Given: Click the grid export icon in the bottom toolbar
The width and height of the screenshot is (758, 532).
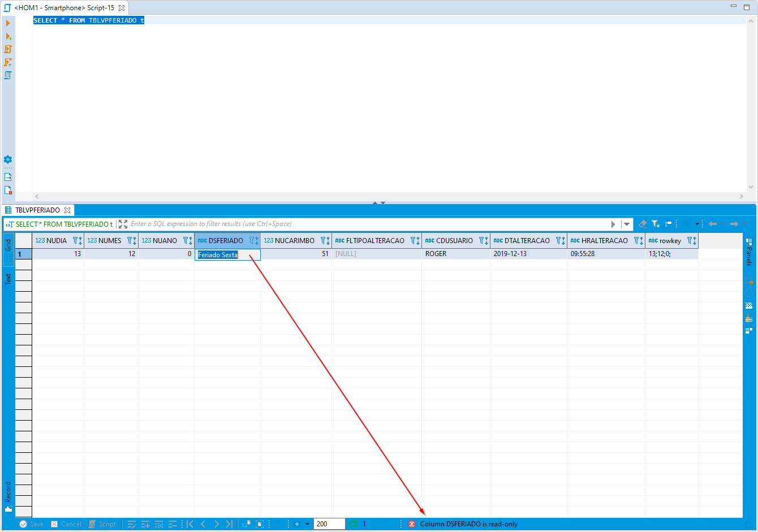Looking at the screenshot, I should coord(246,524).
